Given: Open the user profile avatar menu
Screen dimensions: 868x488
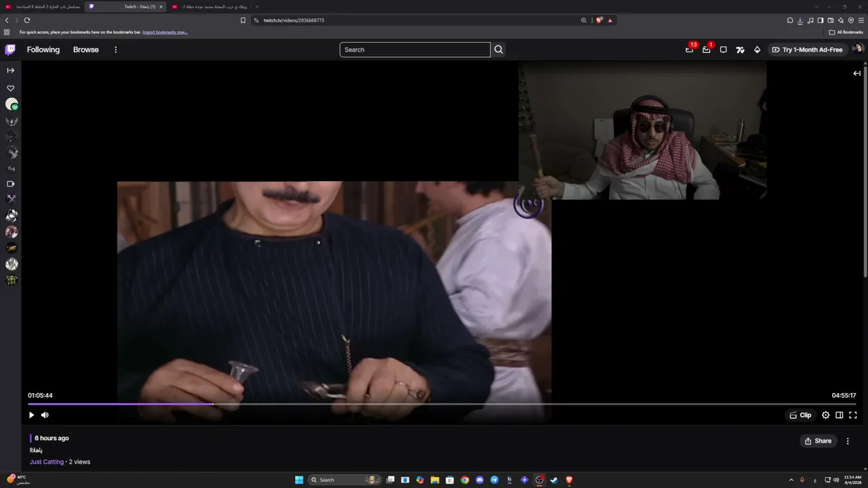Looking at the screenshot, I should click(858, 49).
